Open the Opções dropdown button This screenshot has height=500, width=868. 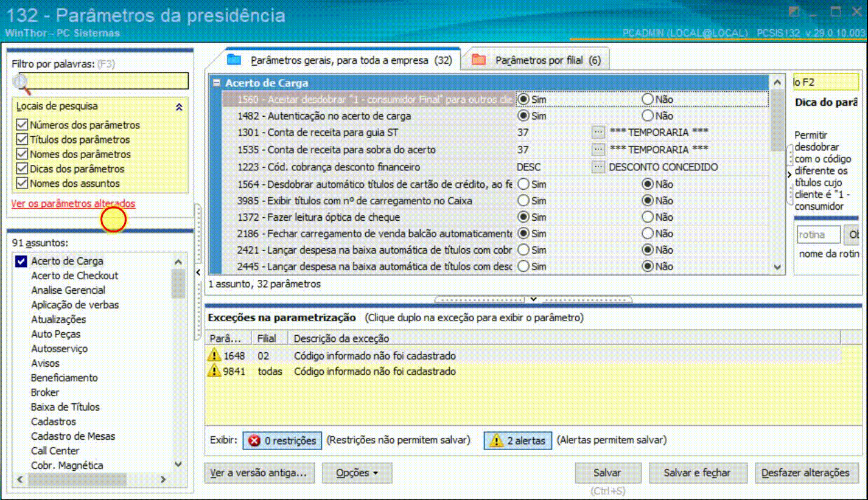(x=357, y=473)
